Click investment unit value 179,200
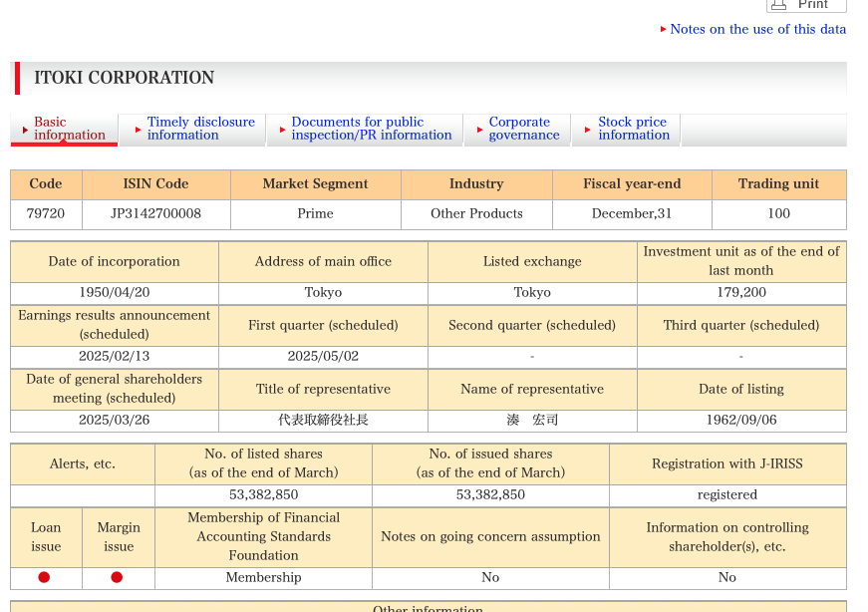 point(741,293)
